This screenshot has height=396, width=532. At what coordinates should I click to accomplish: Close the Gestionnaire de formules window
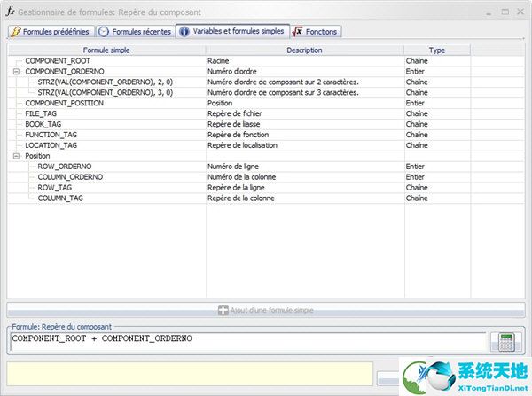pyautogui.click(x=520, y=12)
